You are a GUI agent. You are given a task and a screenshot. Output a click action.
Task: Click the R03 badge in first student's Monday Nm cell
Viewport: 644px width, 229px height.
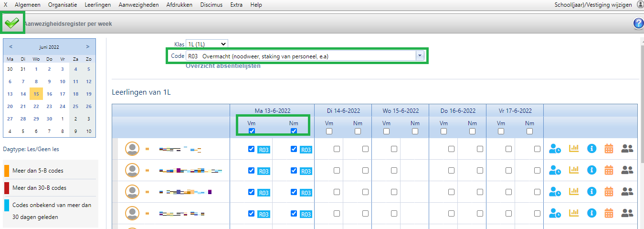pyautogui.click(x=306, y=150)
